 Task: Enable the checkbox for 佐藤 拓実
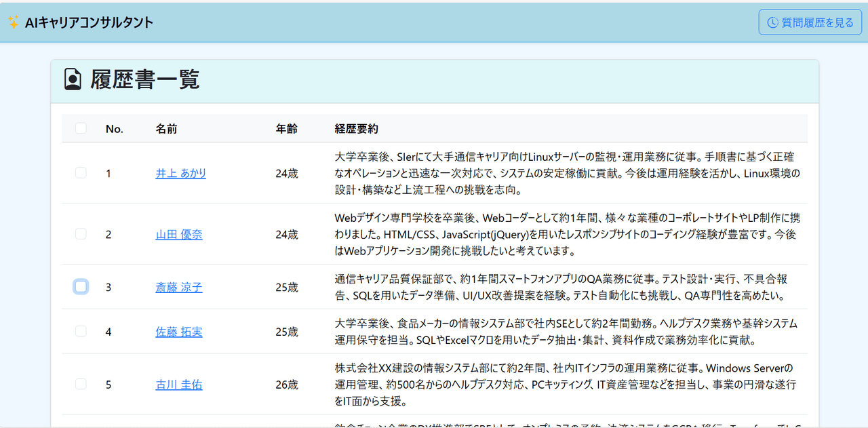pos(81,332)
